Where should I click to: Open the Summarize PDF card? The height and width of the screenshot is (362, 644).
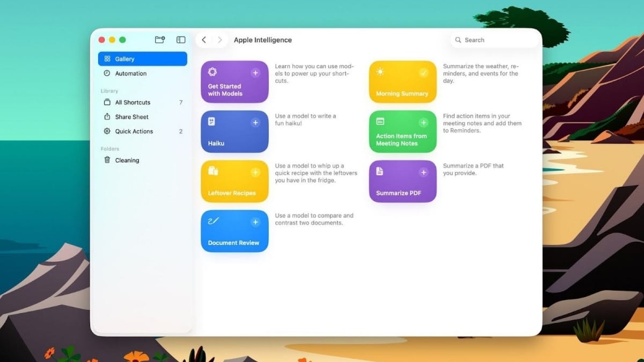point(402,181)
